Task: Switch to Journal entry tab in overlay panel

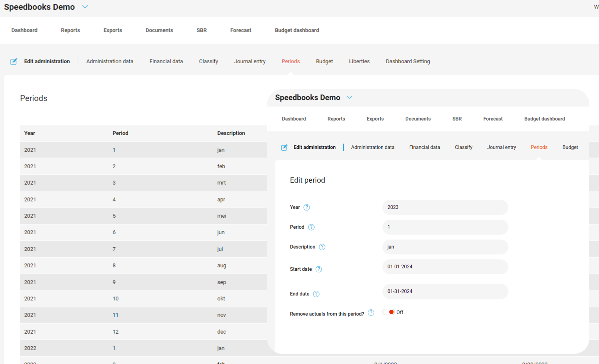Action: [502, 147]
